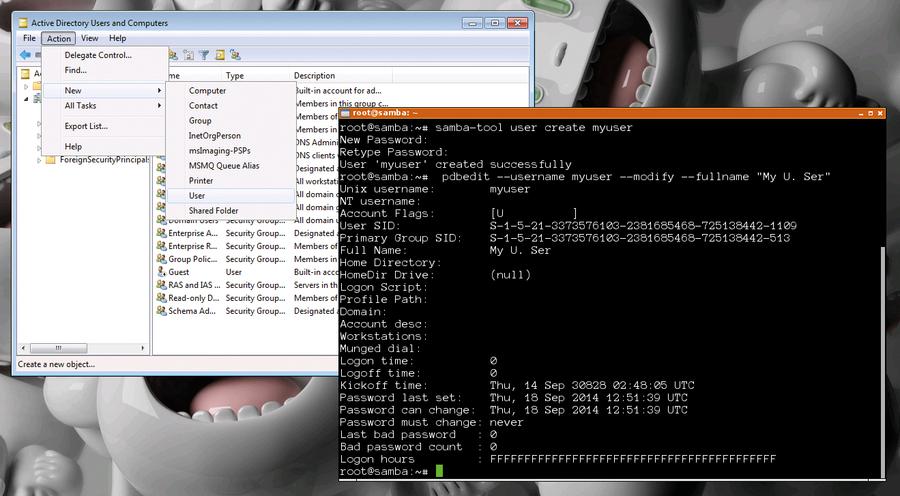This screenshot has width=900, height=496.
Task: Click the left pane scrollbar left arrow
Action: click(24, 348)
